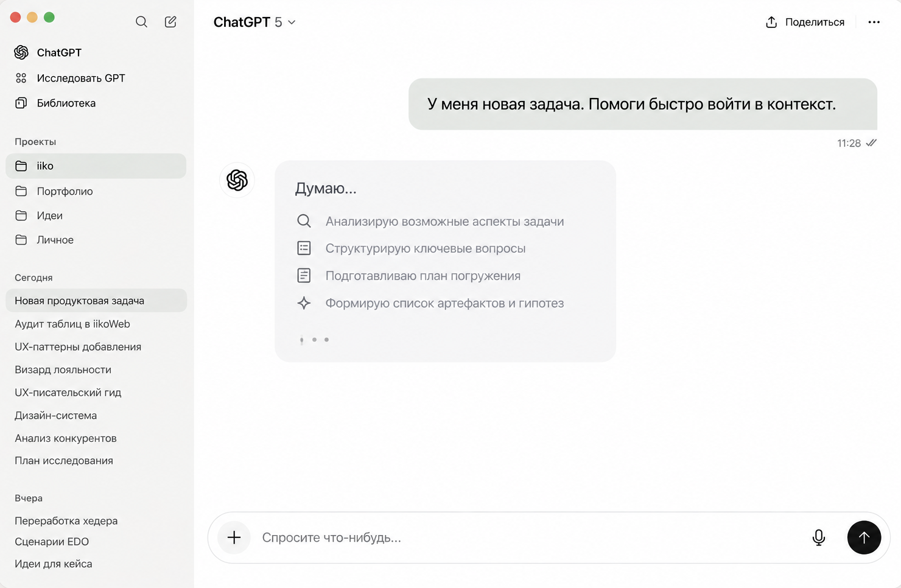The height and width of the screenshot is (588, 901).
Task: Select the iiko project
Action: (96, 166)
